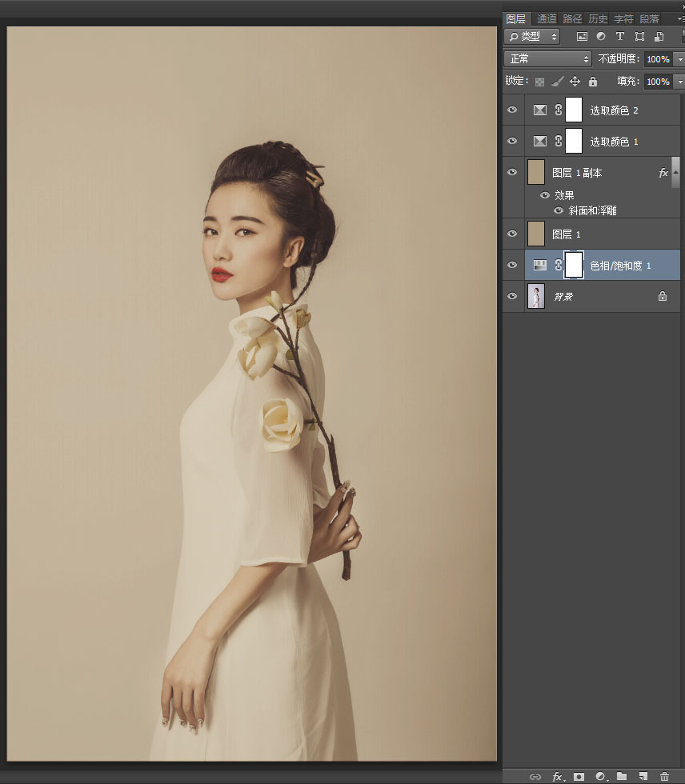Open the 类型 layer filter dropdown

point(532,36)
